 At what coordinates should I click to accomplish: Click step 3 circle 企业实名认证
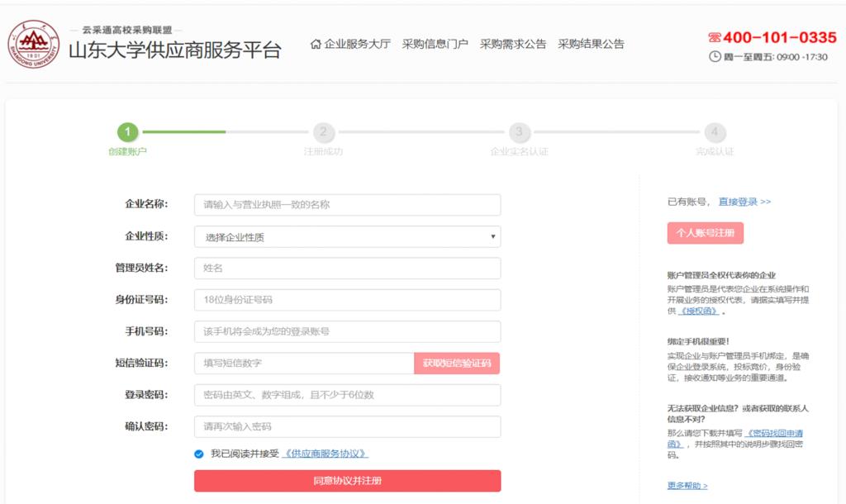(x=519, y=131)
